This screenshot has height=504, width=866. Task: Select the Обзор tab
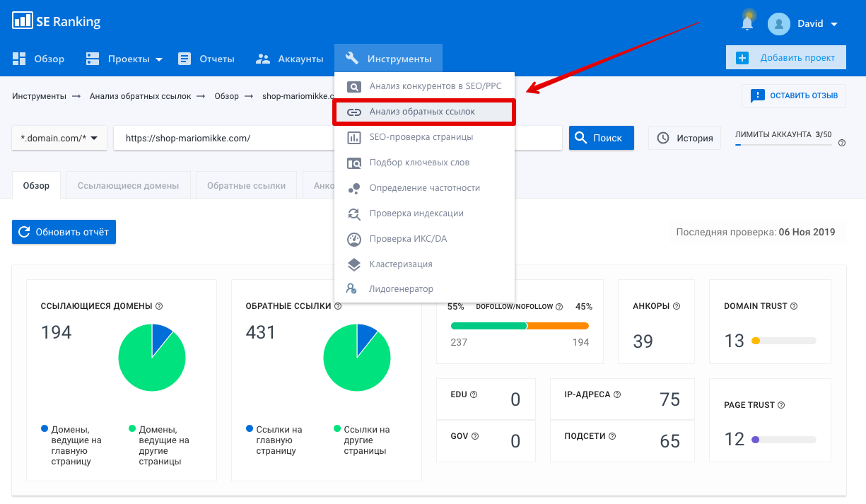pyautogui.click(x=36, y=185)
